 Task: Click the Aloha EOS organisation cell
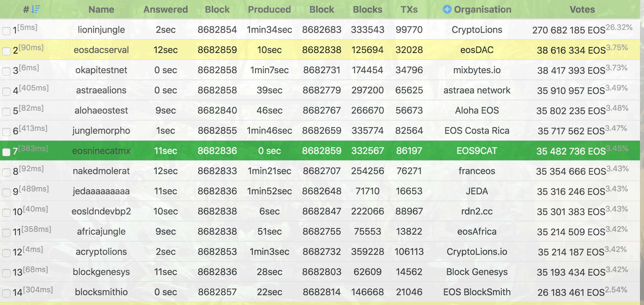(477, 110)
